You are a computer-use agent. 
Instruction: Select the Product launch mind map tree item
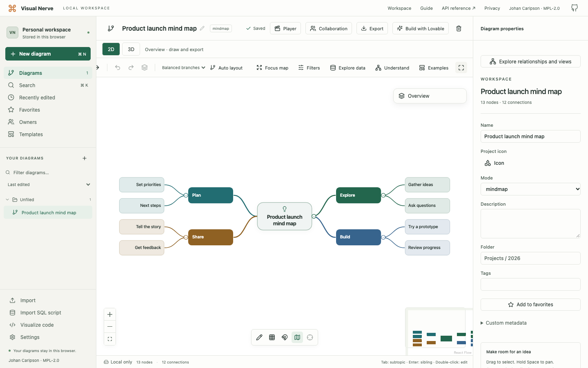coord(48,213)
